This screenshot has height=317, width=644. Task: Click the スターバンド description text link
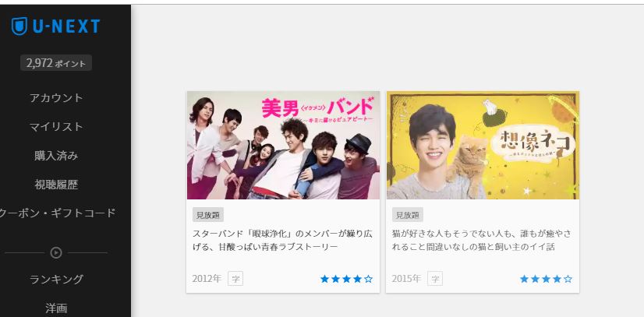[x=282, y=241]
